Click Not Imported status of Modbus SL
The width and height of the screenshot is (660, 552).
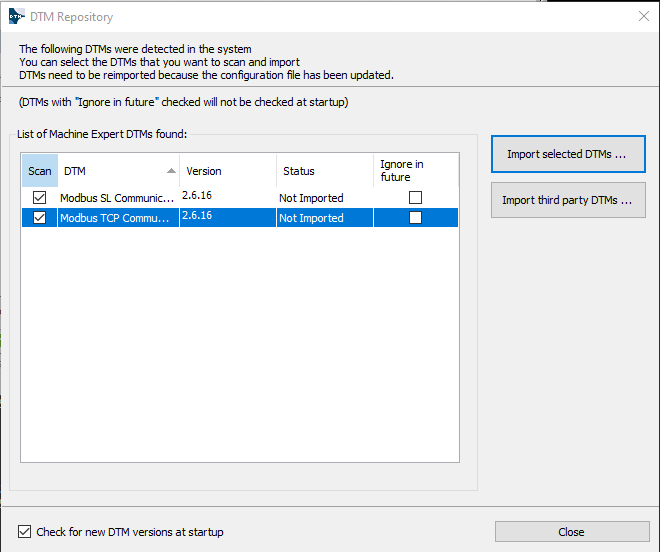[x=311, y=198]
